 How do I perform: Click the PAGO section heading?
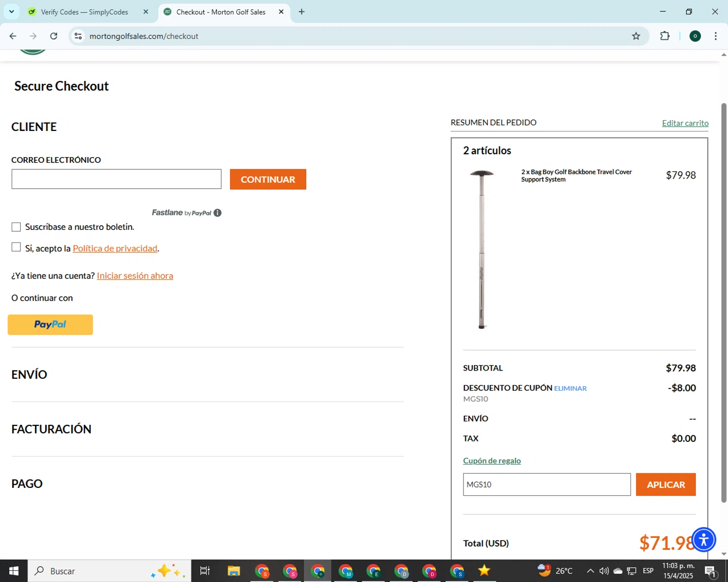tap(27, 484)
